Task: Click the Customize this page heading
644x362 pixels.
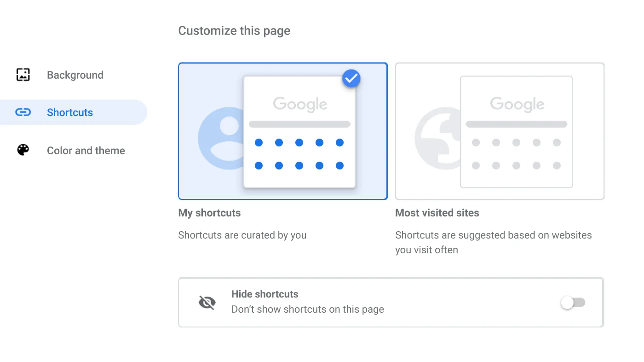Action: point(234,30)
